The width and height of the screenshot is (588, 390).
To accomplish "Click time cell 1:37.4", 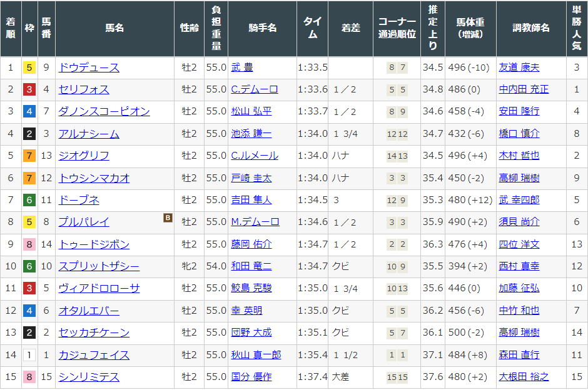I will point(313,377).
